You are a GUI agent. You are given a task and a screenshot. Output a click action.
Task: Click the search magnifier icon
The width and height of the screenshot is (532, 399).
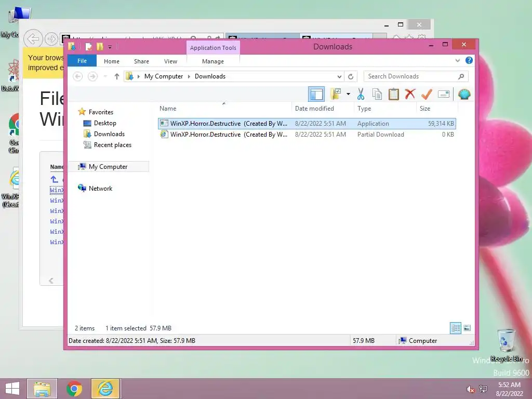(461, 76)
